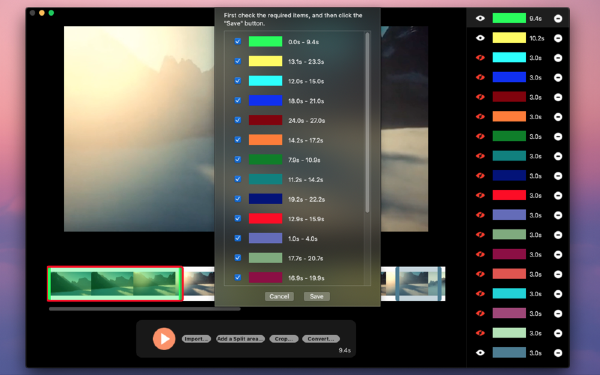Screen dimensions: 600x375
Task: Click the Save button in dialog
Action: click(316, 296)
